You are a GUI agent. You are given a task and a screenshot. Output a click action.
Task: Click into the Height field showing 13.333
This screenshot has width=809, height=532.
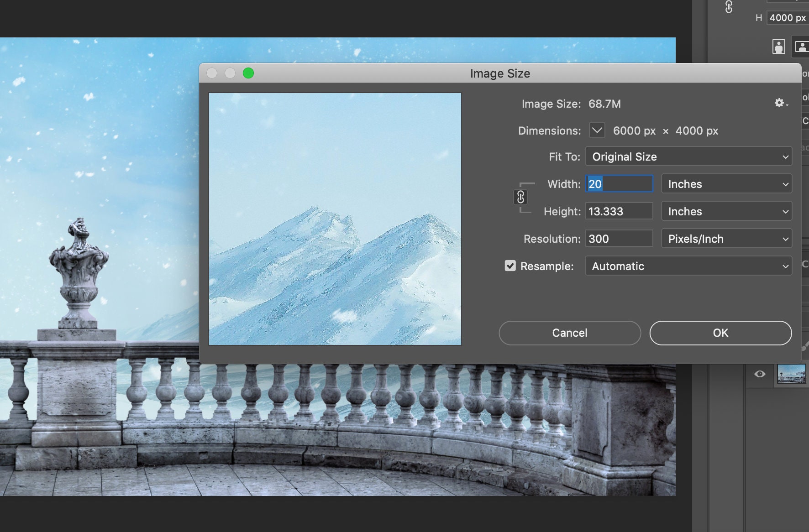tap(619, 211)
